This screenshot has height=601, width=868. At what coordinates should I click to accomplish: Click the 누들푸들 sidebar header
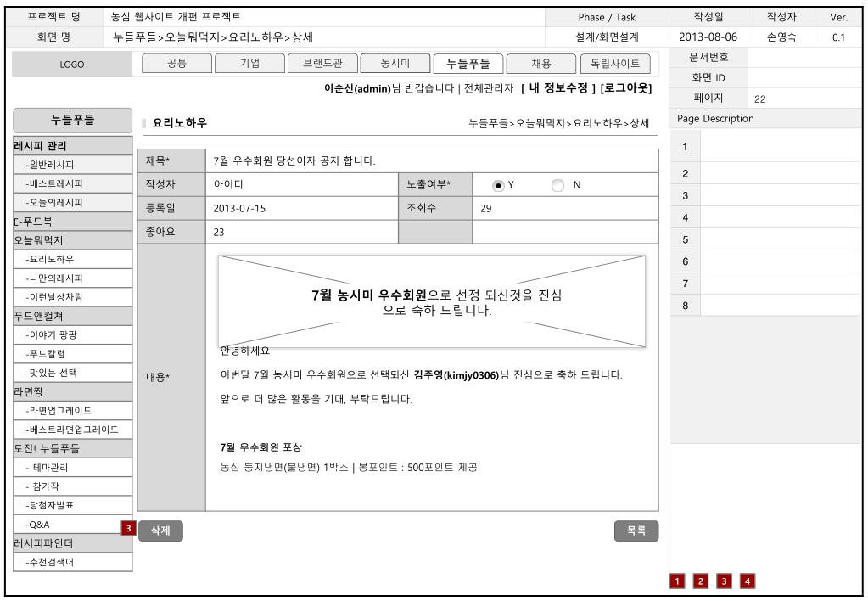(x=72, y=121)
